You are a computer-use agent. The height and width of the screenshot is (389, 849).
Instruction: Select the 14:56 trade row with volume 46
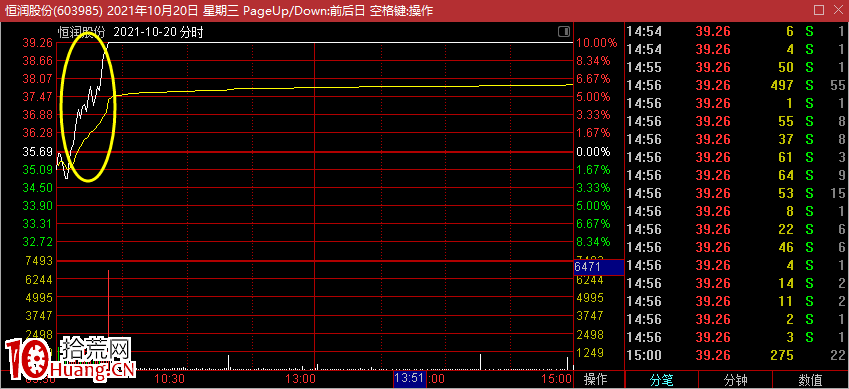tap(737, 247)
